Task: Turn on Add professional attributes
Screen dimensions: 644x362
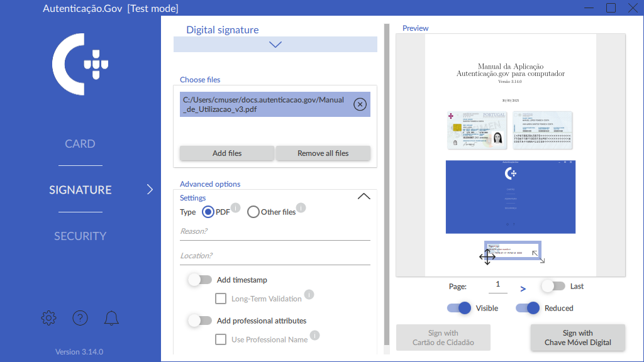Action: (x=200, y=321)
